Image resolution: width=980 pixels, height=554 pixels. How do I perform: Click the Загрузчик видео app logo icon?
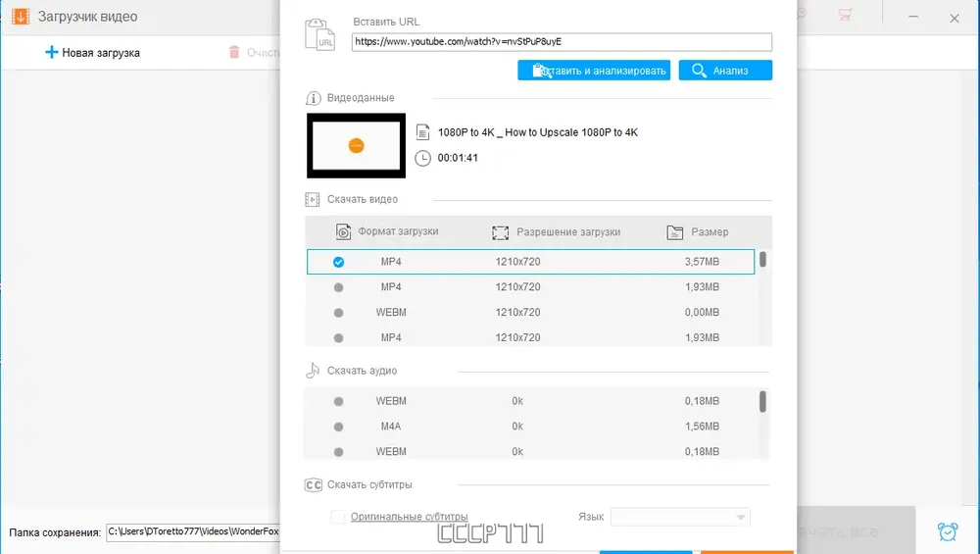(x=21, y=17)
